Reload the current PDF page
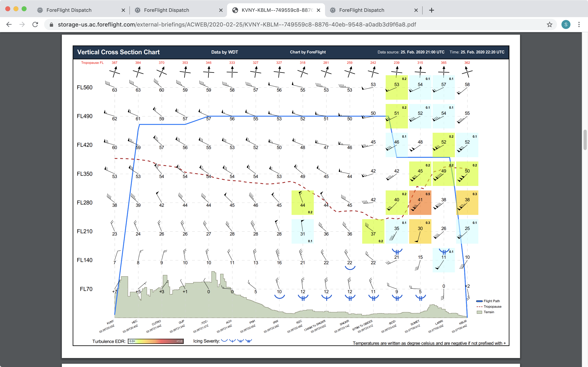 tap(35, 24)
